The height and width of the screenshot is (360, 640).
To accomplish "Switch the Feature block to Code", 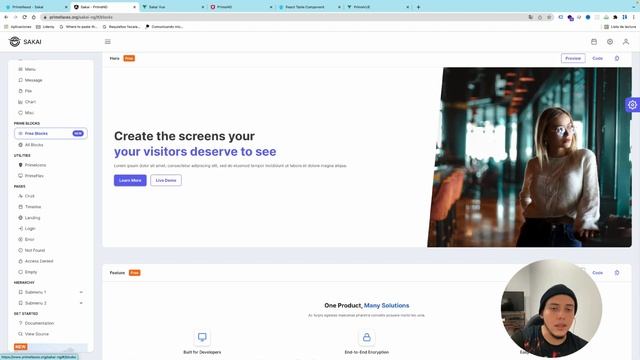I will [598, 273].
